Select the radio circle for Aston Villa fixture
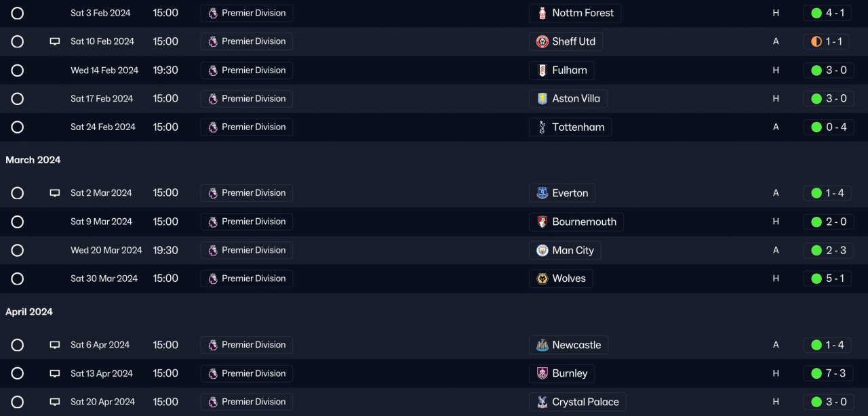Screen dimensions: 868x416 (x=18, y=99)
